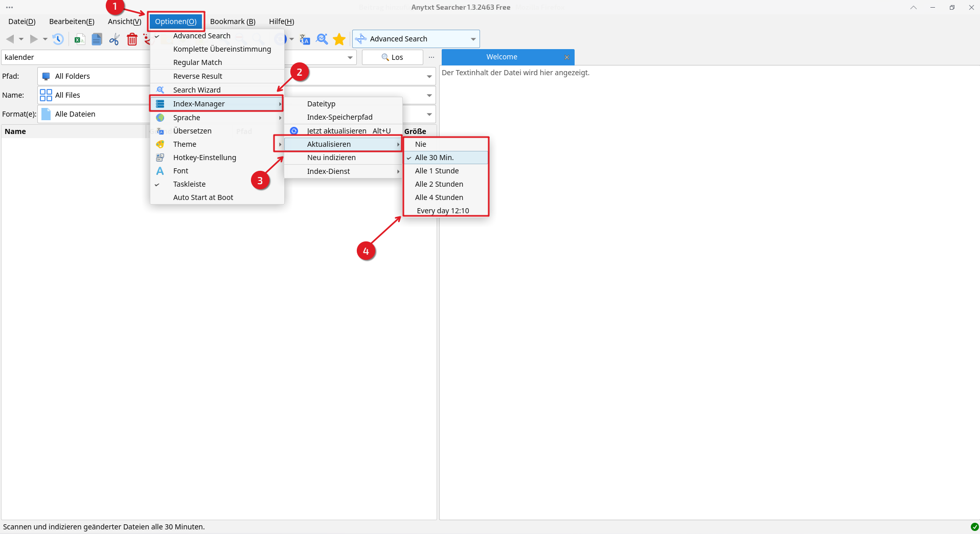Select the 'Alle 30 Min.' update interval
Screen dimensions: 980x534
tap(434, 158)
